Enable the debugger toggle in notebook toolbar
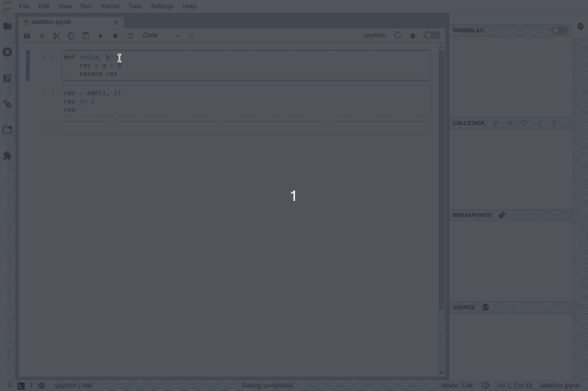Screen dimensions: 588x391 pos(432,35)
